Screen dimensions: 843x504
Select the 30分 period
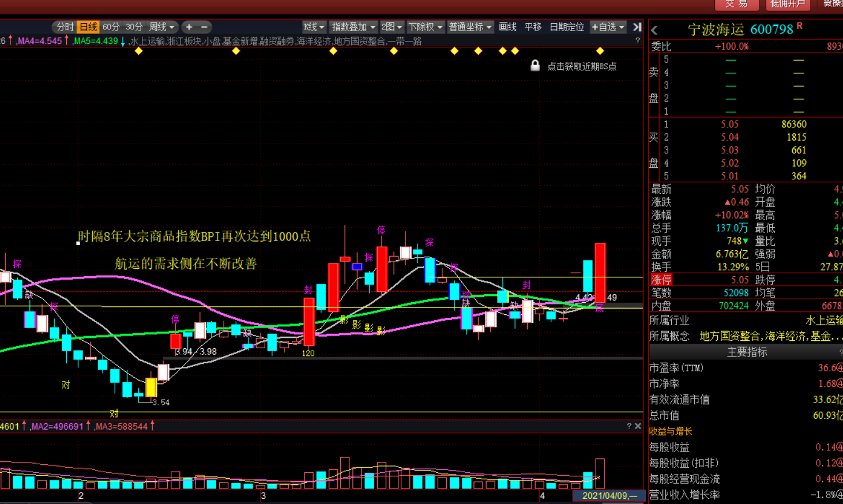pos(134,27)
